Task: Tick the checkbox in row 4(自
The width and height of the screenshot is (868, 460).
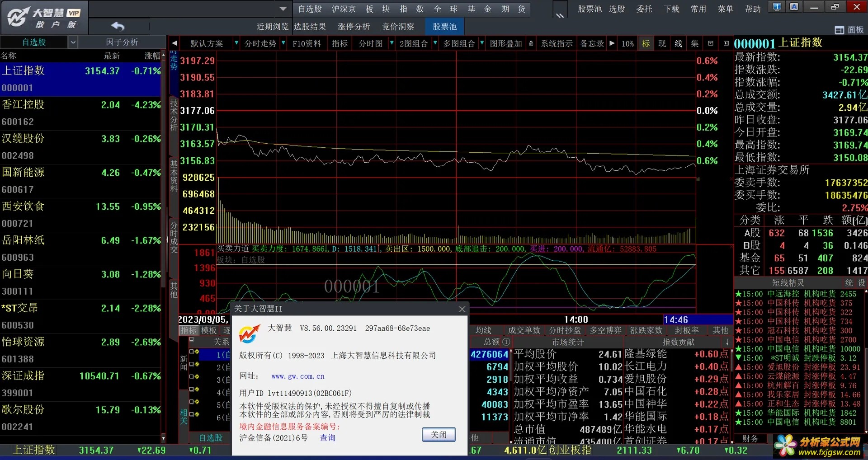Action: click(191, 389)
